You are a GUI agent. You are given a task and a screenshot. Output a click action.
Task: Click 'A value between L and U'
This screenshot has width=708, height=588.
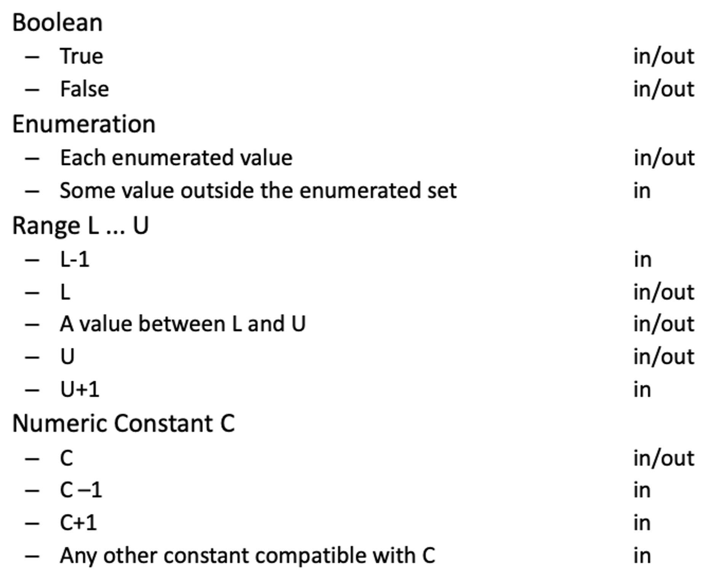click(x=182, y=324)
